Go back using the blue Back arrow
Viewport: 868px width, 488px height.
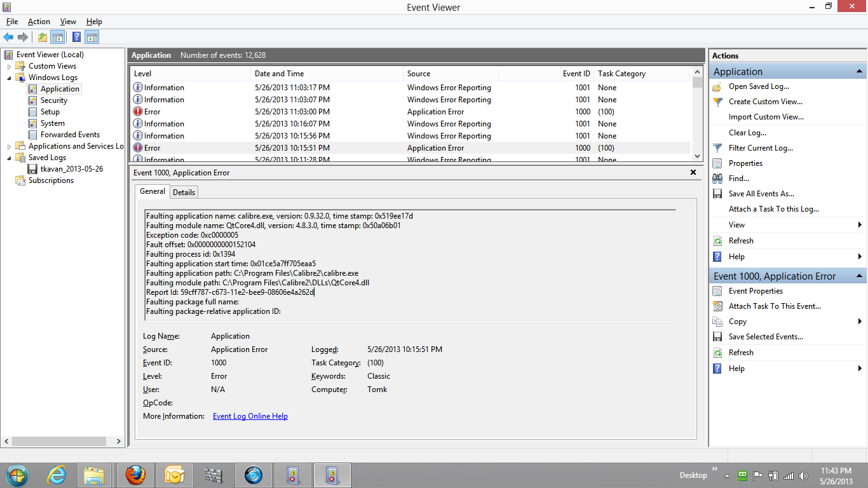click(x=9, y=37)
